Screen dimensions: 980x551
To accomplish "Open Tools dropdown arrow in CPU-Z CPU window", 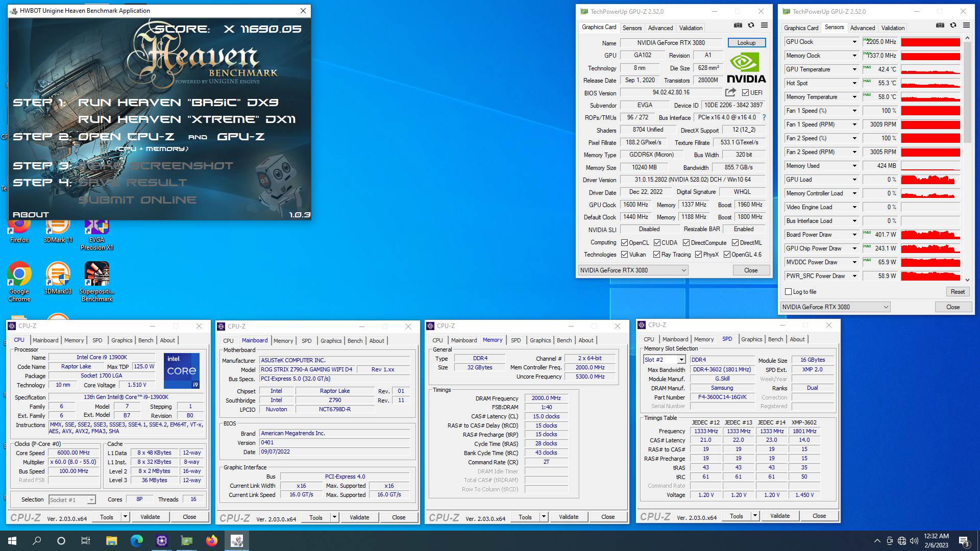I will point(125,517).
